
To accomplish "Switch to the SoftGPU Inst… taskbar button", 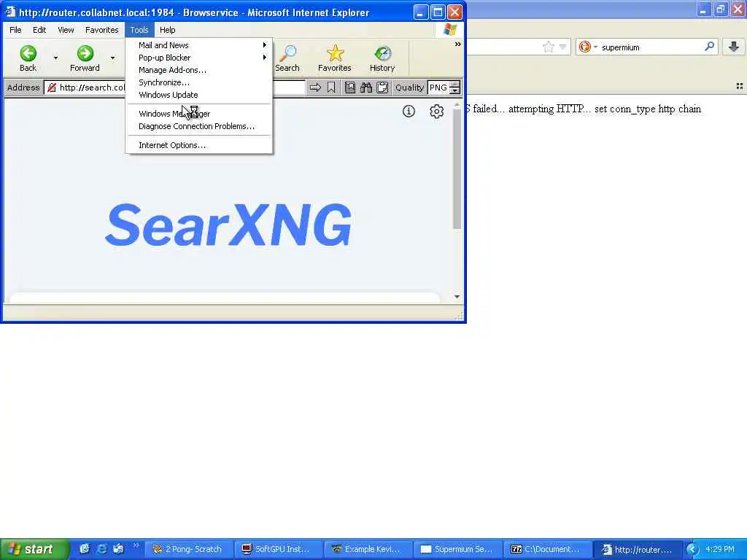I will pyautogui.click(x=279, y=549).
